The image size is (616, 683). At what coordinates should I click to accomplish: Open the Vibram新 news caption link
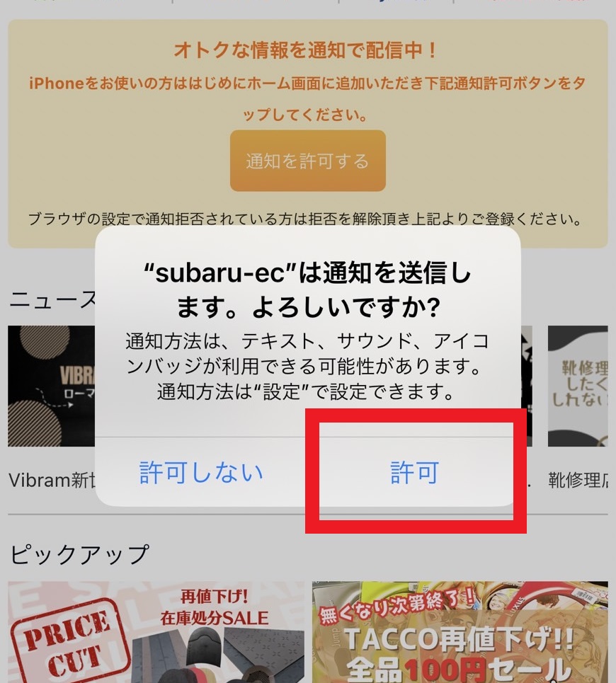point(52,480)
